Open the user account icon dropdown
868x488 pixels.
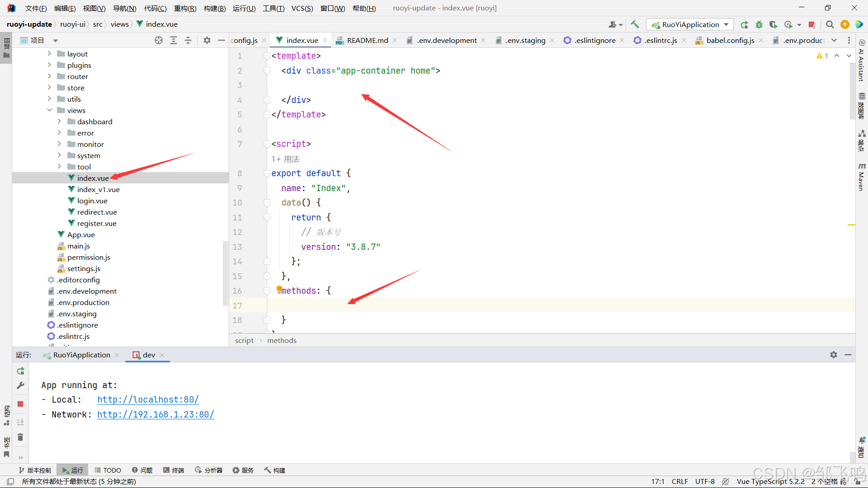tap(615, 24)
